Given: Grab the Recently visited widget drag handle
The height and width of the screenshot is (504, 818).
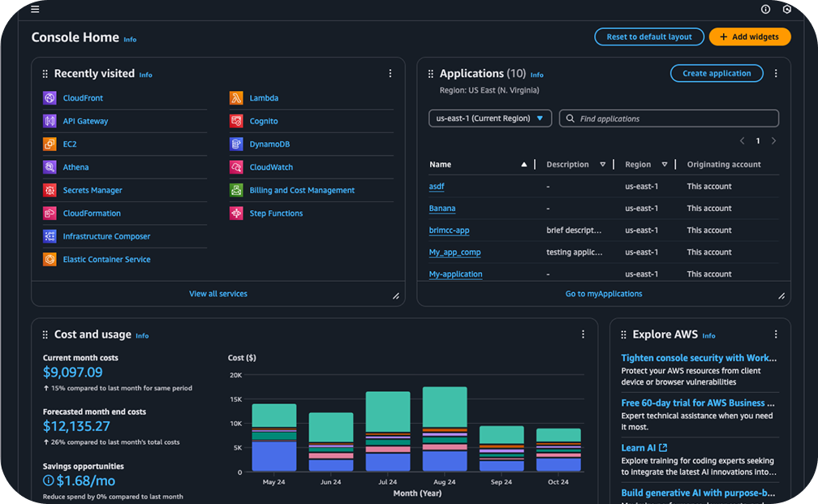Looking at the screenshot, I should pos(45,74).
